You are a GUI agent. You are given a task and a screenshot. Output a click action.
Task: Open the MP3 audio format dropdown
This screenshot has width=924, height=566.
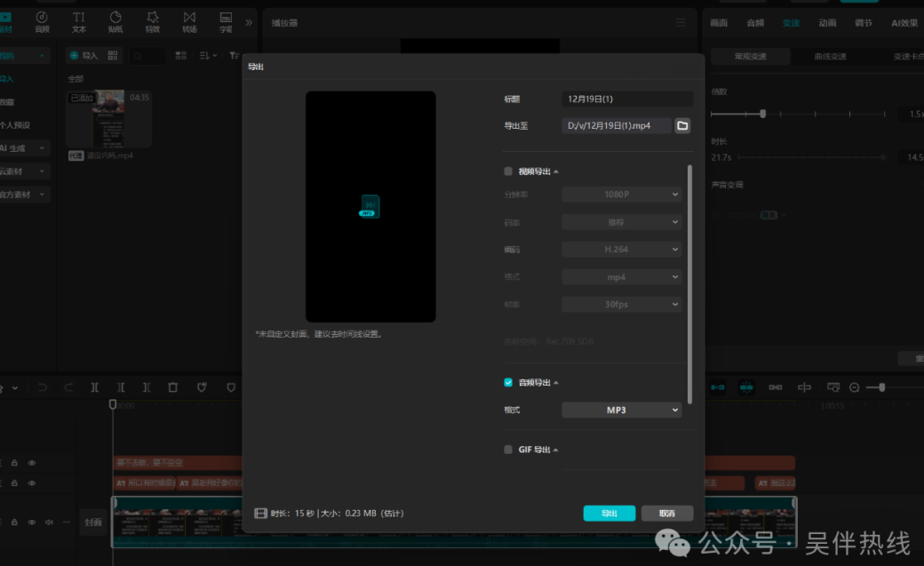[x=622, y=410]
